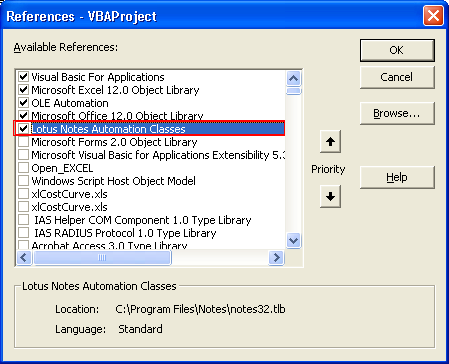Select OLE Automation list entry text

(70, 103)
